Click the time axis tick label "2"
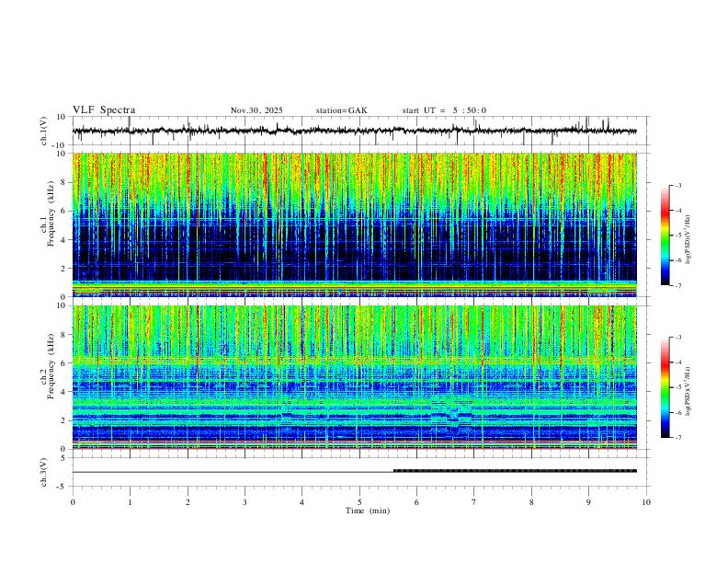 coord(188,502)
